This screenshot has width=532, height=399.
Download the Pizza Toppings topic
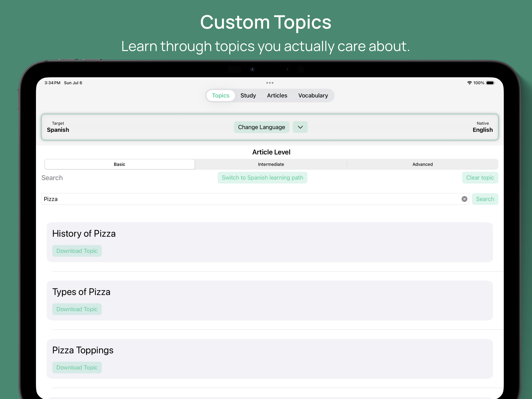(77, 367)
